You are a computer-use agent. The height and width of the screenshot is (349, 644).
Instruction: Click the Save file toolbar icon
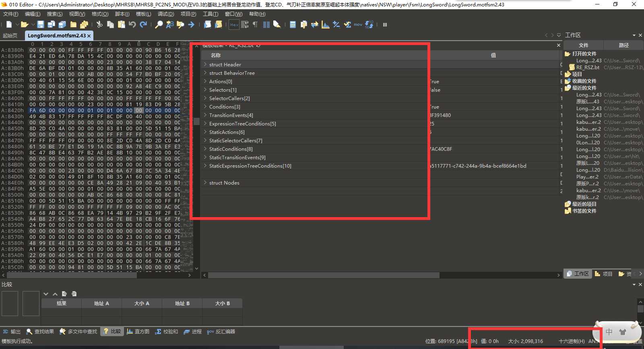(41, 25)
